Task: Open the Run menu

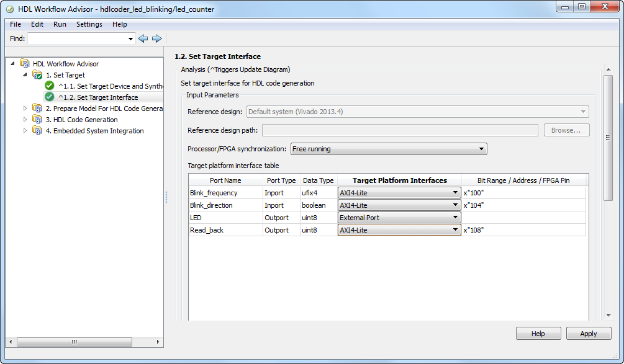Action: (x=60, y=24)
